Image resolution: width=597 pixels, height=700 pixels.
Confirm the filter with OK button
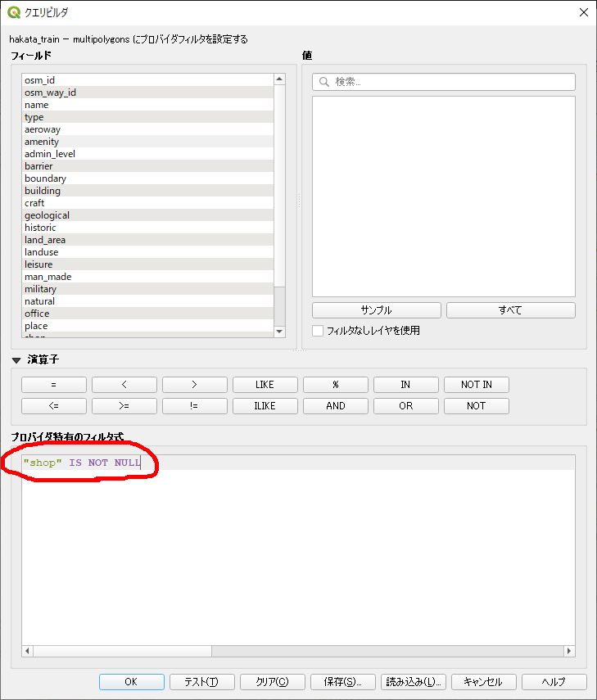click(x=131, y=682)
